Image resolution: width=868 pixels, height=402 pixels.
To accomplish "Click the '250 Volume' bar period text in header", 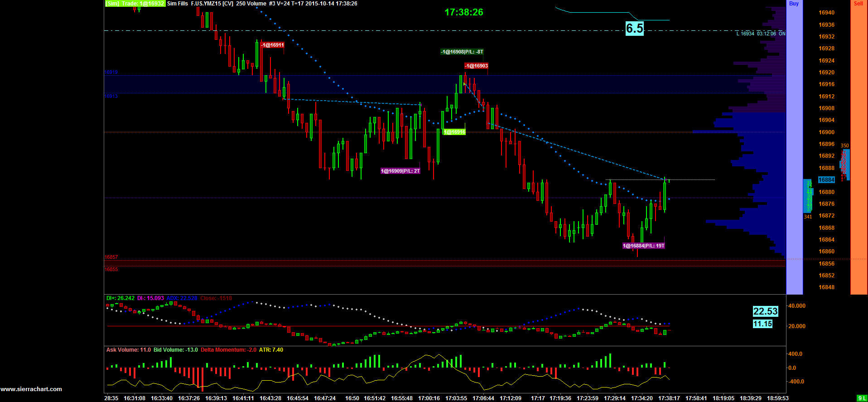I will pyautogui.click(x=251, y=4).
